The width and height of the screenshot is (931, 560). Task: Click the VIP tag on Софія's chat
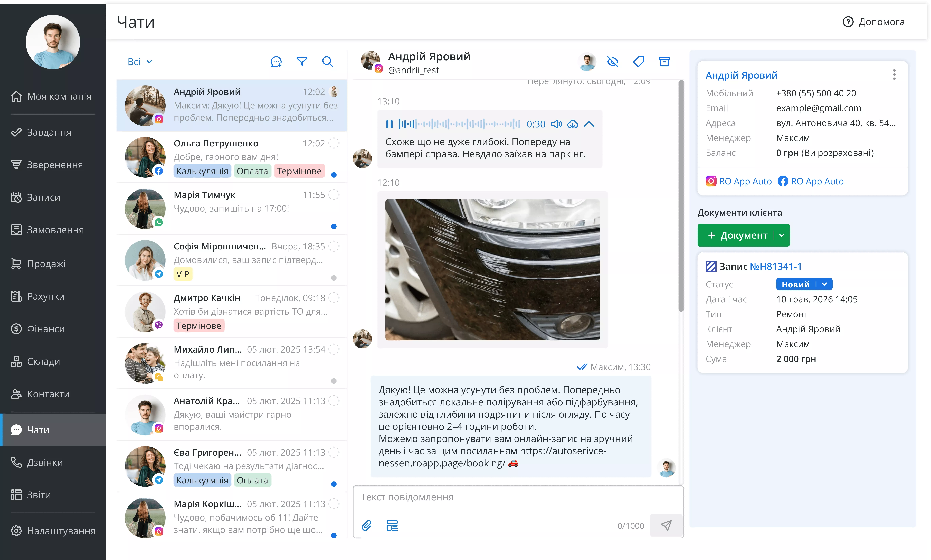tap(183, 274)
